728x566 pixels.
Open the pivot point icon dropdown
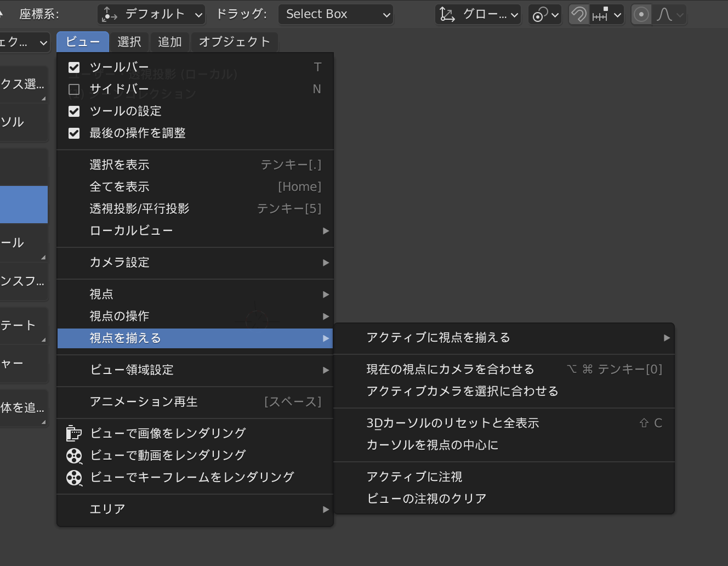545,15
